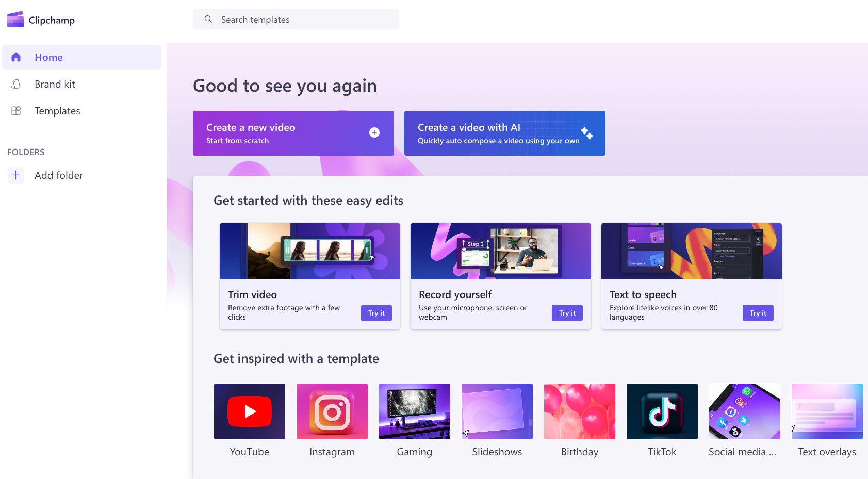The height and width of the screenshot is (479, 868).
Task: Click the Clipchamp logo icon
Action: click(15, 20)
